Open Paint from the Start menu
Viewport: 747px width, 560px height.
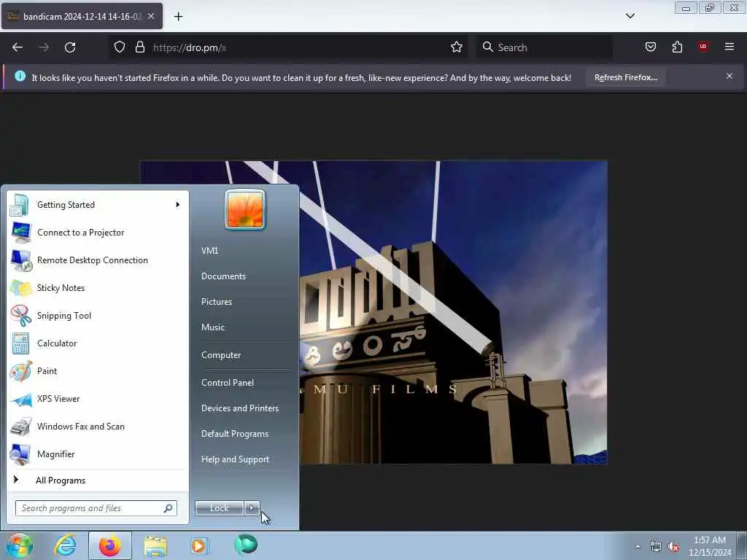pyautogui.click(x=98, y=371)
